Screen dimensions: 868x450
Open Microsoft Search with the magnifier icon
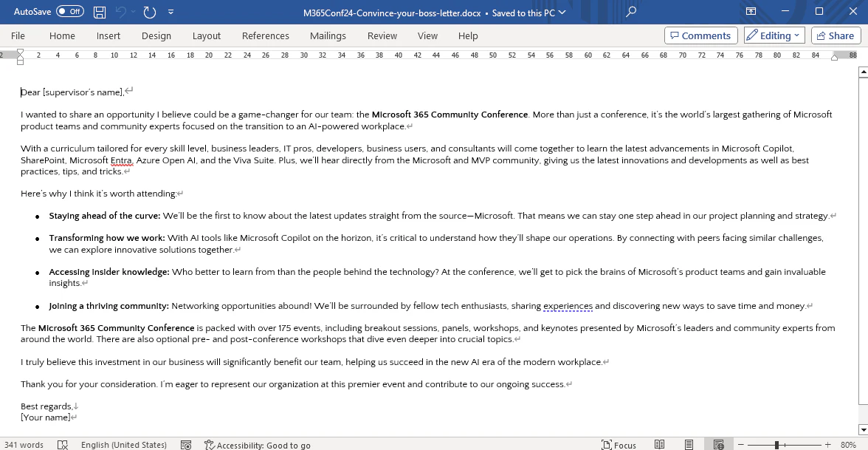click(x=631, y=13)
